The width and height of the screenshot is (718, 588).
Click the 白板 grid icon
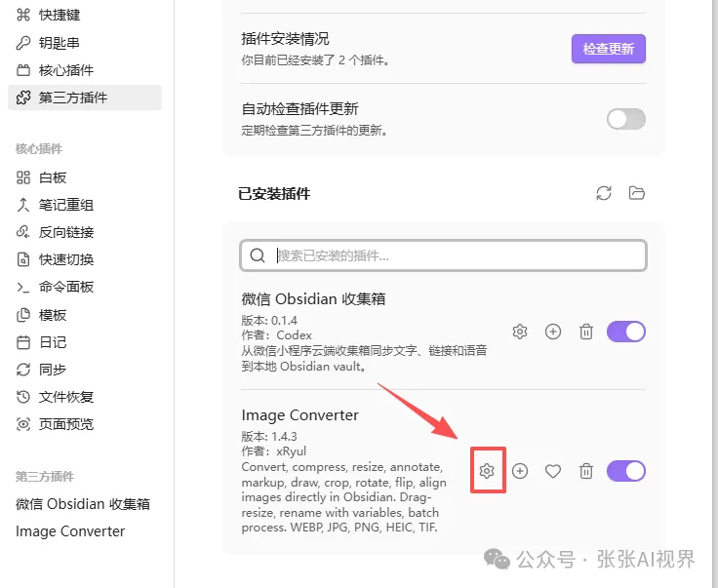point(23,177)
